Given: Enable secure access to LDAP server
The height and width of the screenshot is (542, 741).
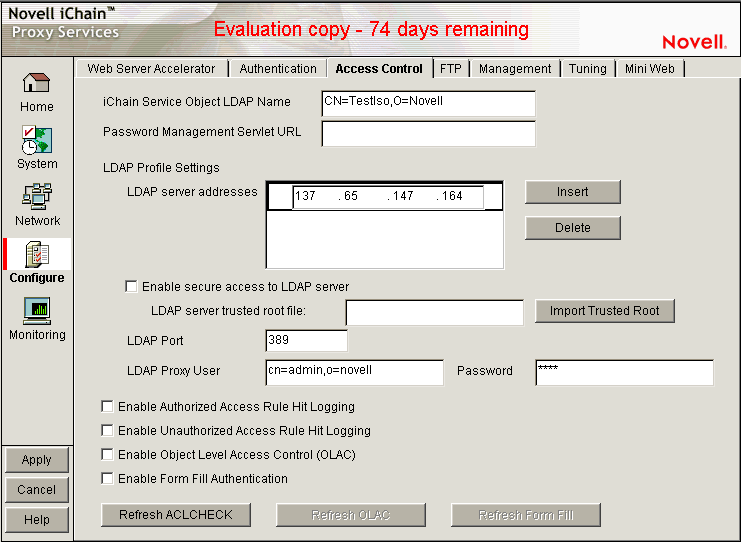Looking at the screenshot, I should pyautogui.click(x=131, y=287).
